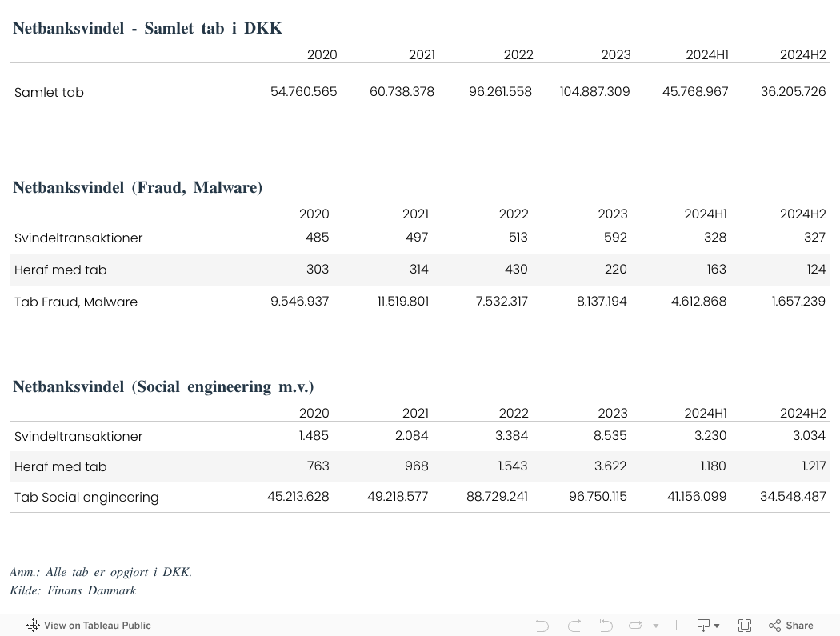Click the Share button
The image size is (840, 636).
click(790, 626)
